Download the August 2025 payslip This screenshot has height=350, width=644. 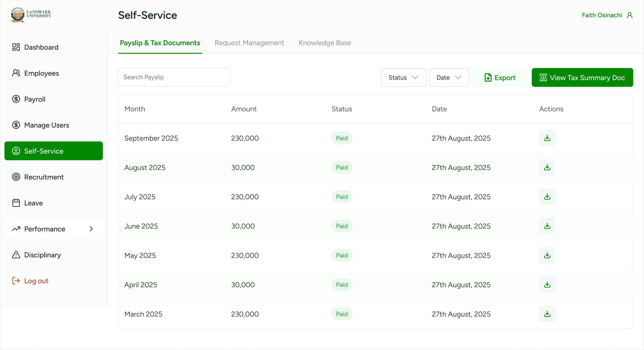[547, 167]
